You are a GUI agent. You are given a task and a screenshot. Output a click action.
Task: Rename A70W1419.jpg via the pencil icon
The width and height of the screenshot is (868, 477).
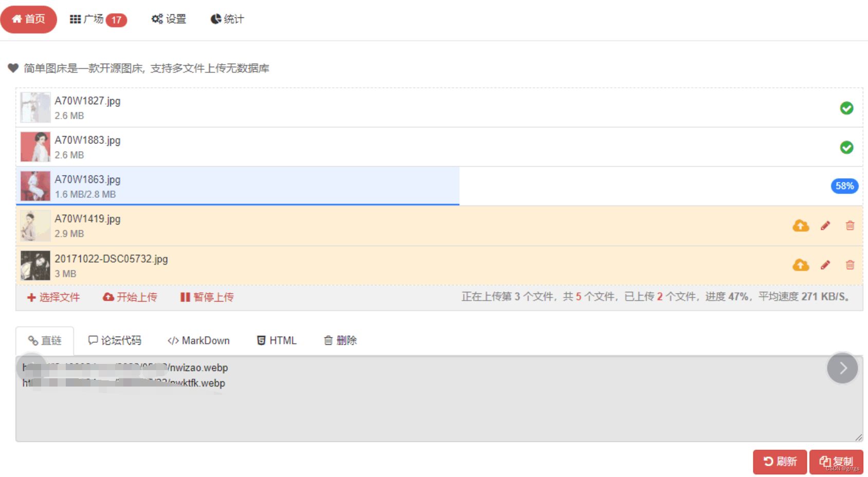click(x=825, y=225)
